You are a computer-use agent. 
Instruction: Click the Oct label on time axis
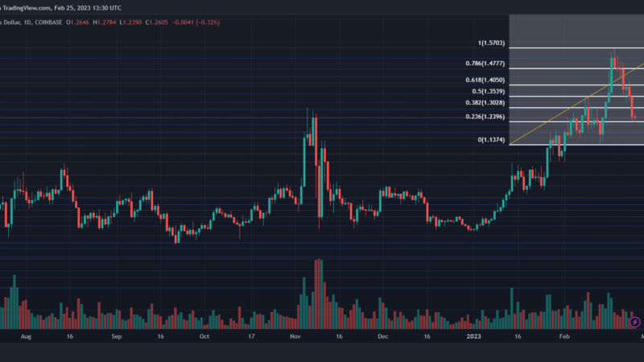pyautogui.click(x=204, y=336)
